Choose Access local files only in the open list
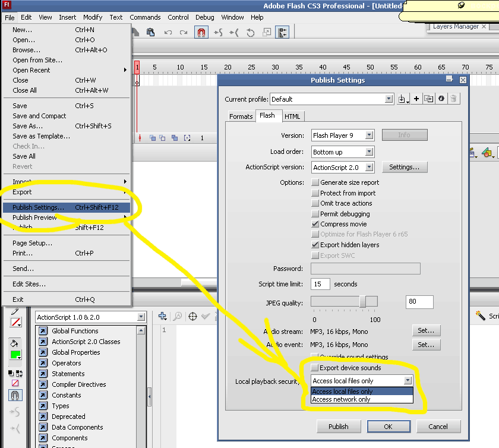Screen dimensions: 499x448 tap(362, 392)
